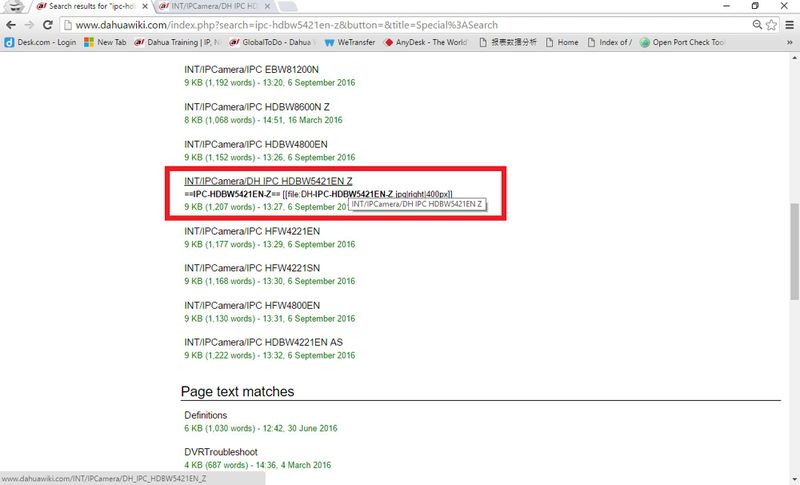
Task: Click the '4 KB (687 words)' result details
Action: [258, 465]
